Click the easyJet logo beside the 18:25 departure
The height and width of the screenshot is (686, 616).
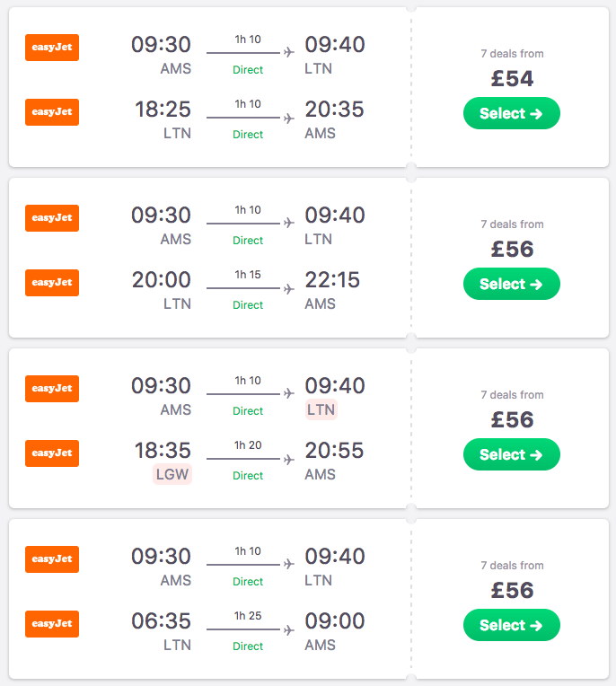click(x=52, y=112)
